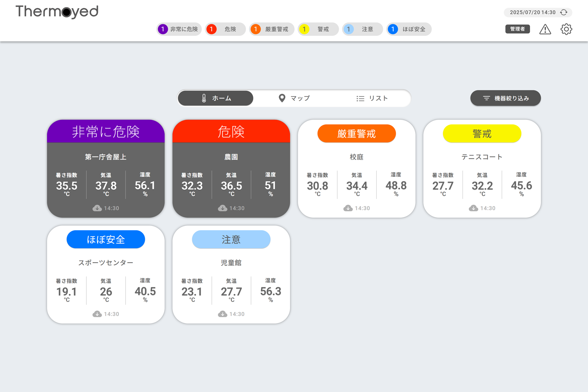Toggle the 厳重警戒 status filter chip
This screenshot has height=392, width=588.
click(x=272, y=29)
